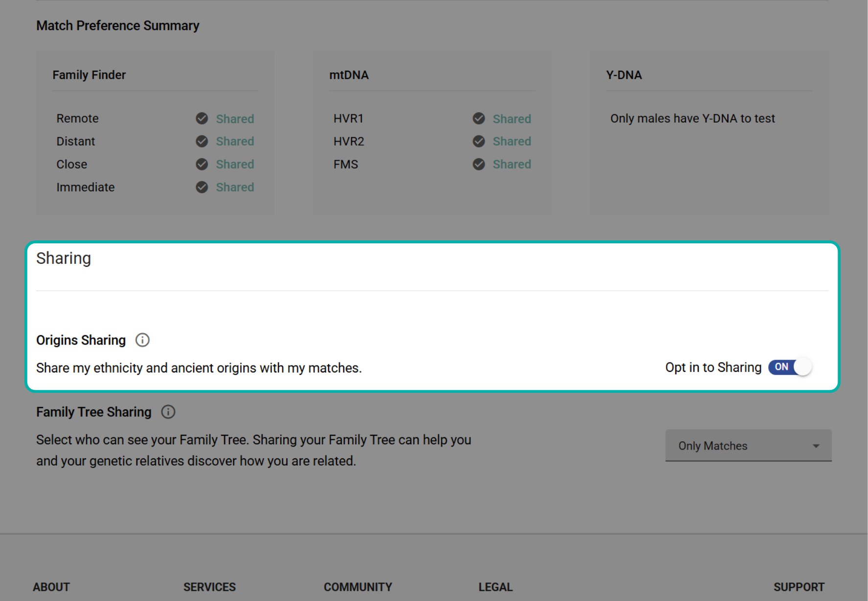Open the SERVICES footer section
Viewport: 868px width, 601px height.
tap(209, 587)
